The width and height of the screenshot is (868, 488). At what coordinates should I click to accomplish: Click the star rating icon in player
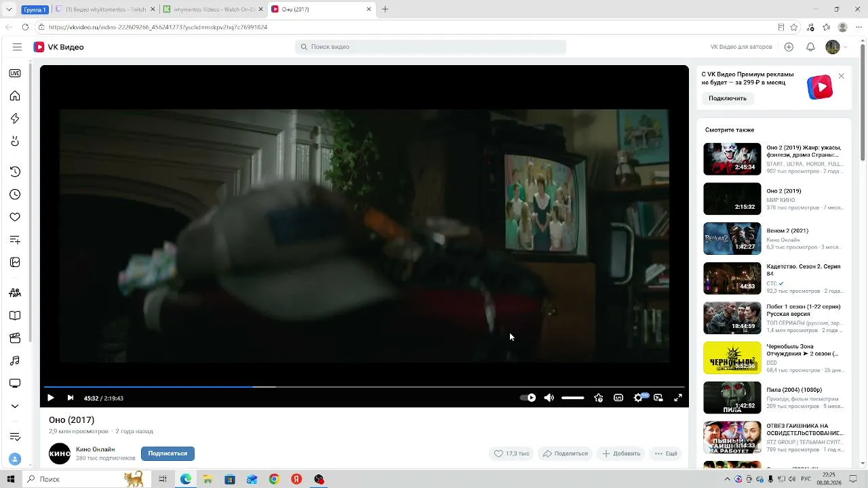coord(598,398)
